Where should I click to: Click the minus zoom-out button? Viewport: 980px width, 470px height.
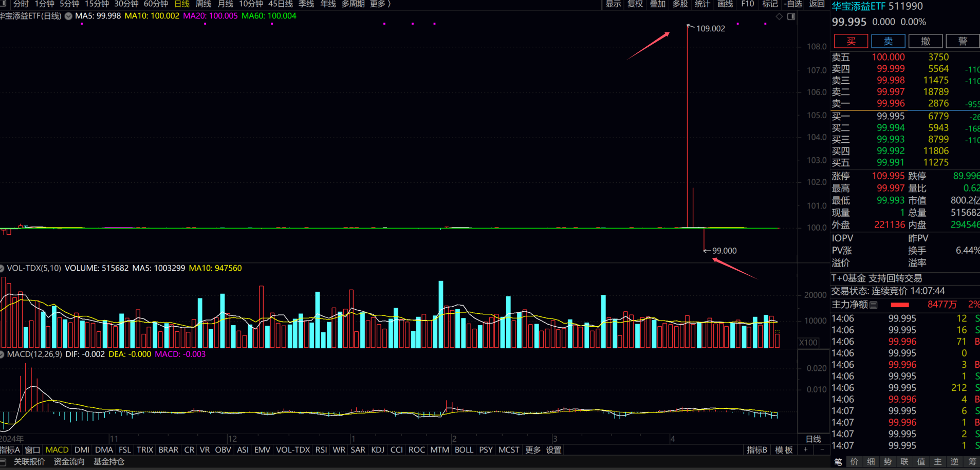(822, 450)
